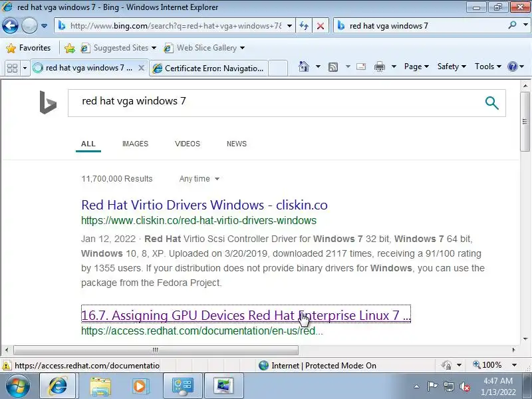Screen dimensions: 532x399
Task: Expand the address bar history dropdown
Action: (x=289, y=26)
